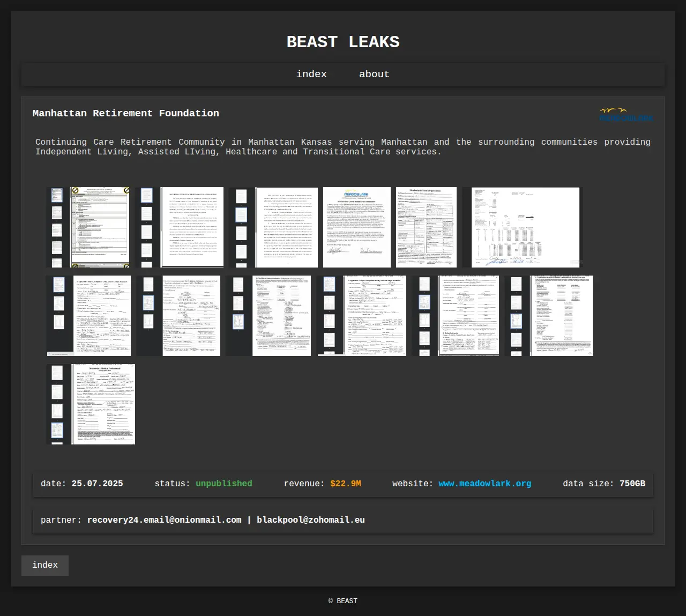Open the www.meadowlark.org website link
Image resolution: width=686 pixels, height=616 pixels.
(484, 484)
